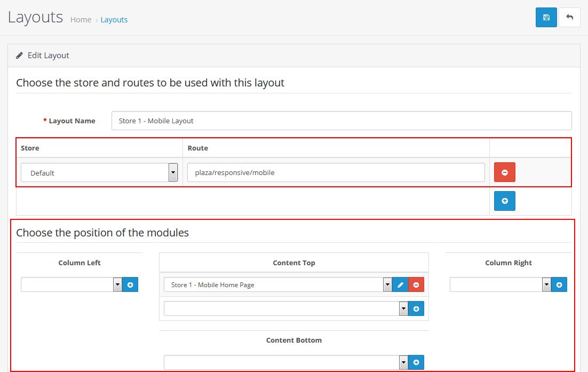Add module to Column Right
This screenshot has width=588, height=372.
click(x=559, y=284)
